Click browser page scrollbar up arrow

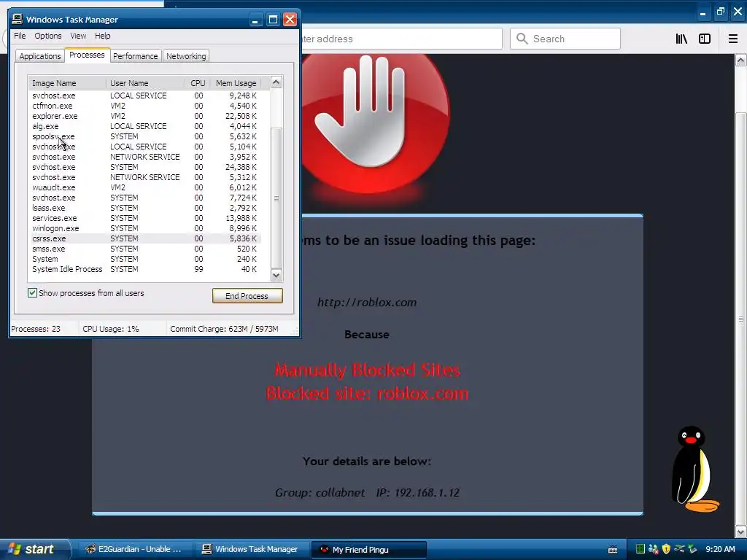coord(741,60)
